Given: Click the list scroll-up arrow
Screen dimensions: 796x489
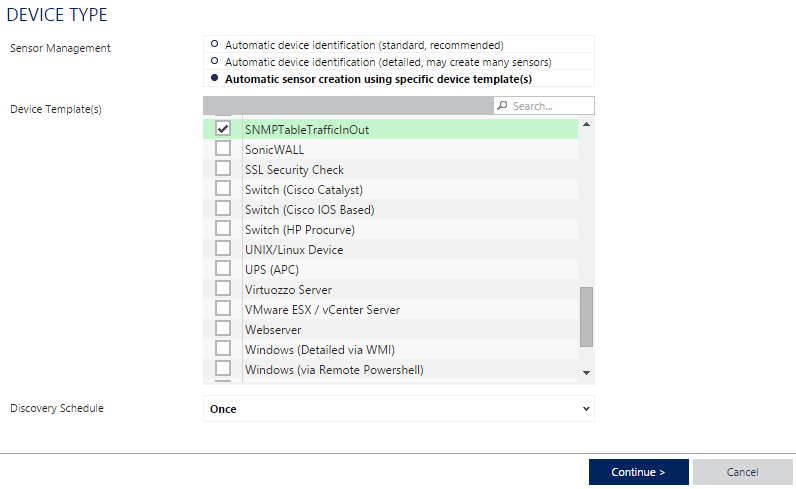Looking at the screenshot, I should [x=586, y=124].
